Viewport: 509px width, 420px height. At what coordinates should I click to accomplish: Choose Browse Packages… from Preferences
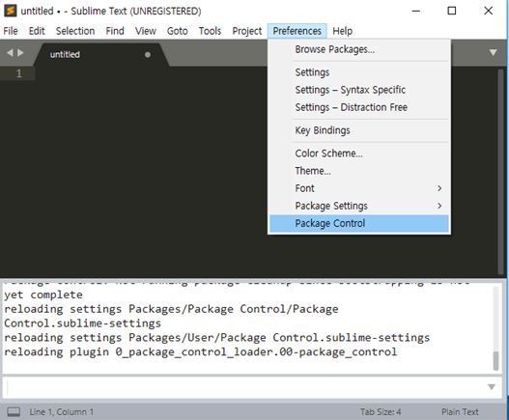[x=359, y=49]
